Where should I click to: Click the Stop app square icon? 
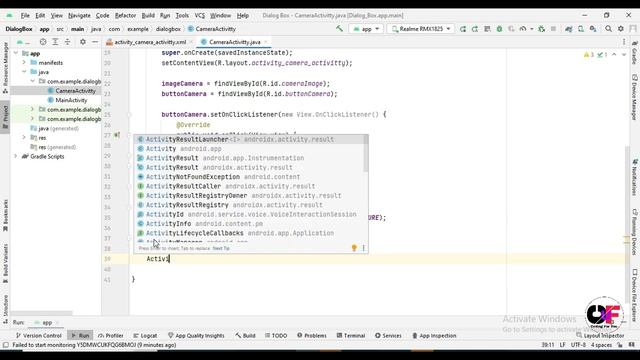click(x=553, y=29)
